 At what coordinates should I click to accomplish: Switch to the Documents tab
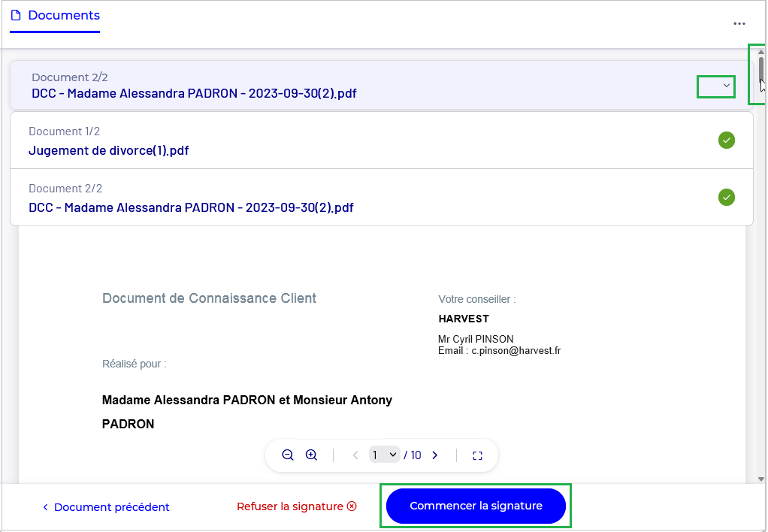click(55, 16)
